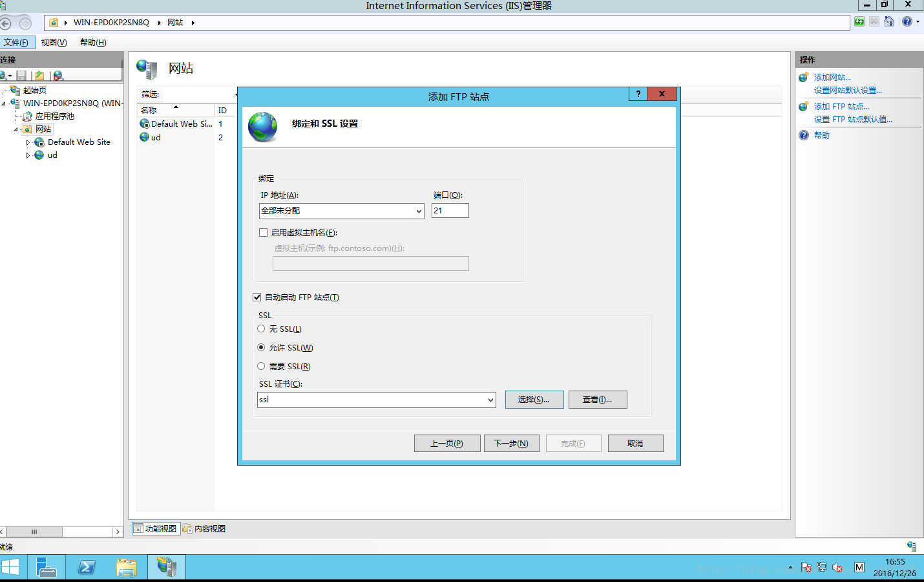Open the SSL 证书 certificate dropdown
The image size is (924, 582).
point(490,400)
